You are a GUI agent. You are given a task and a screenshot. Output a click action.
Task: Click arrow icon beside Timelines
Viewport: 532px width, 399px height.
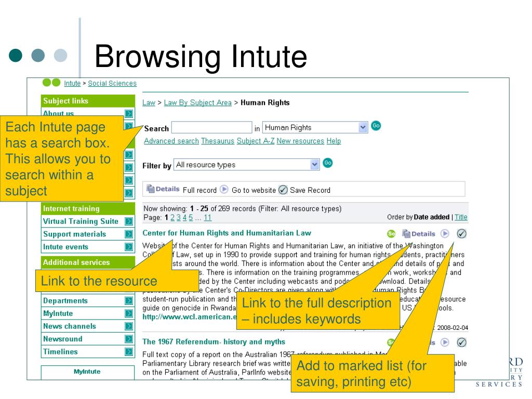coord(129,352)
